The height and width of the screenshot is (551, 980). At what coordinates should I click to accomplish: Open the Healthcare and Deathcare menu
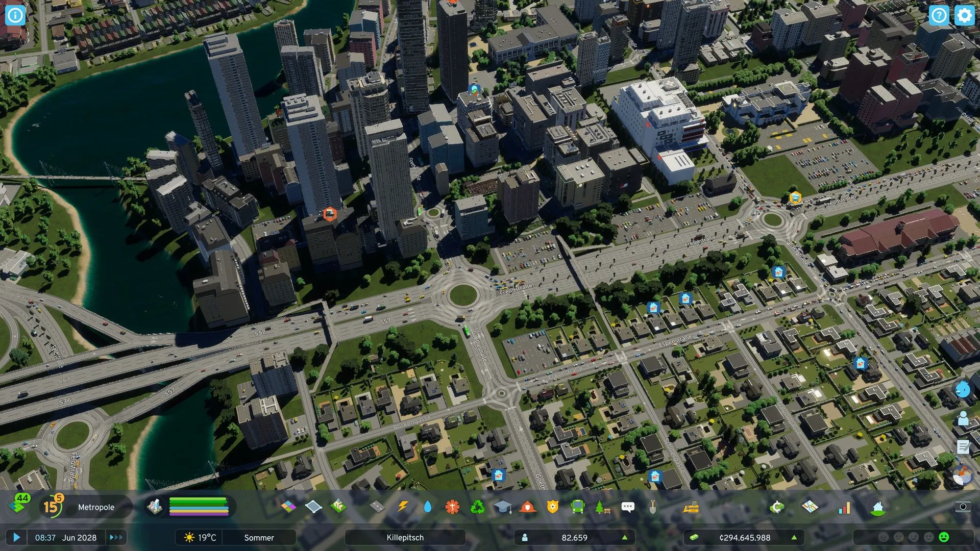pos(452,507)
